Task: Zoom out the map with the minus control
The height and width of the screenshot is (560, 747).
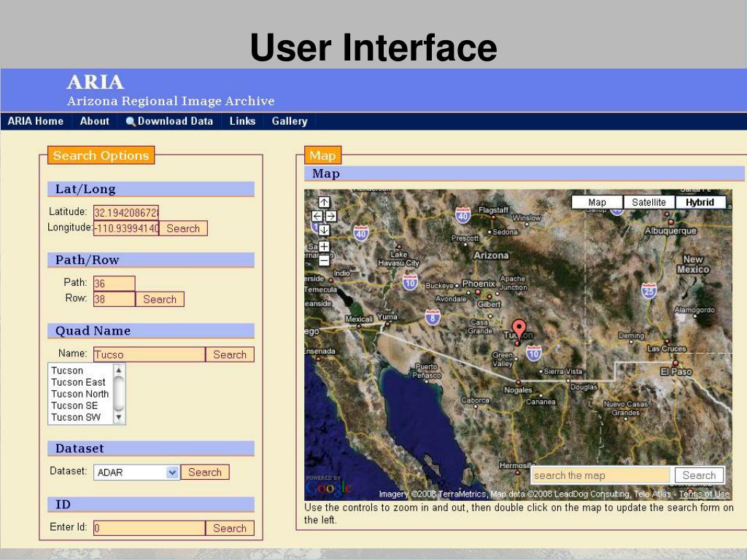Action: (x=324, y=260)
